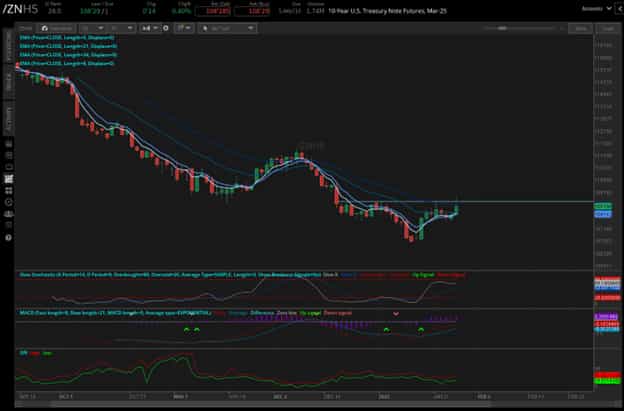Click the round help icon at sidebar bottom
Image resolution: width=624 pixels, height=411 pixels.
pyautogui.click(x=8, y=238)
